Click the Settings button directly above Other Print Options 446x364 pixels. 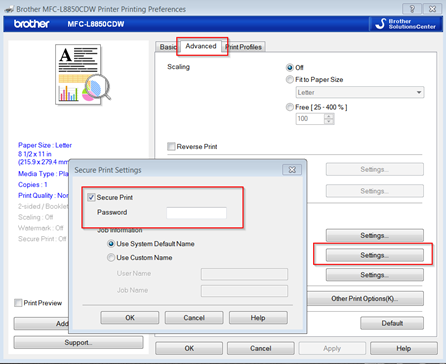tap(375, 275)
